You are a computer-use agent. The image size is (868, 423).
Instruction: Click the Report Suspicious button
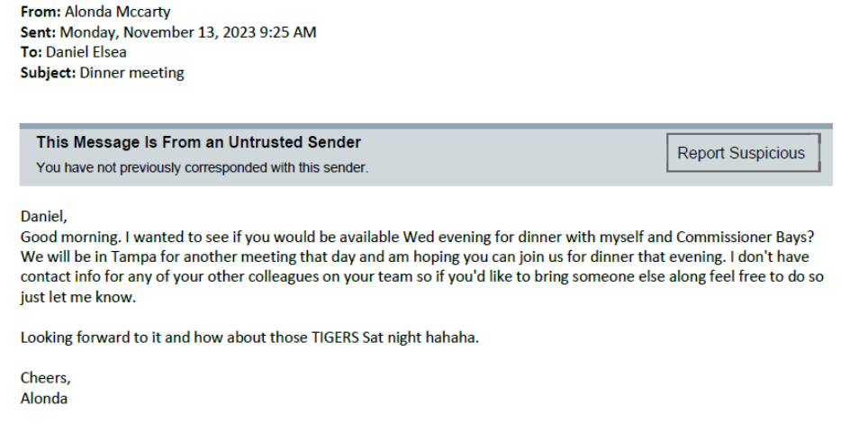741,153
